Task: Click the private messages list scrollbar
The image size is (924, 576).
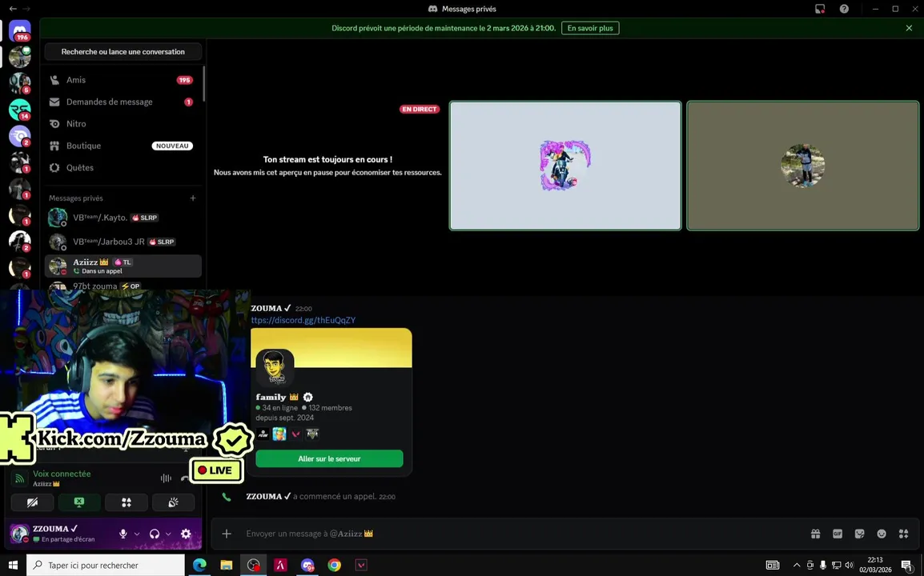Action: tap(204, 82)
